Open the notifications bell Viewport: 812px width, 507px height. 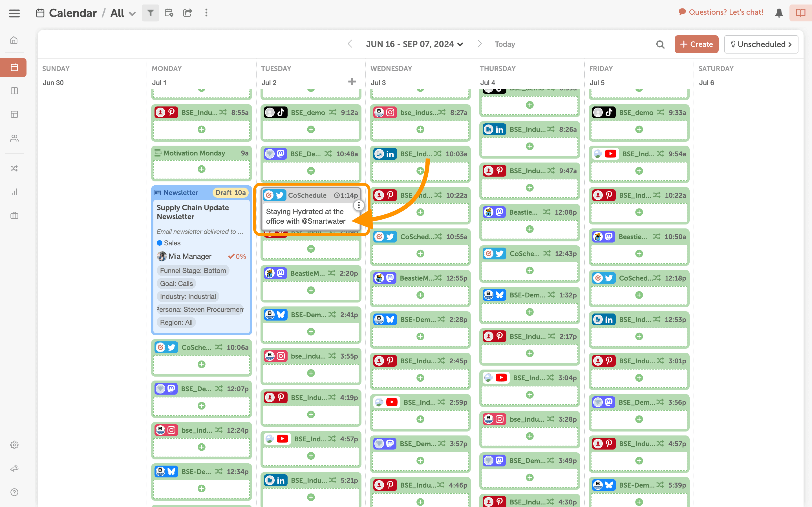click(x=779, y=13)
